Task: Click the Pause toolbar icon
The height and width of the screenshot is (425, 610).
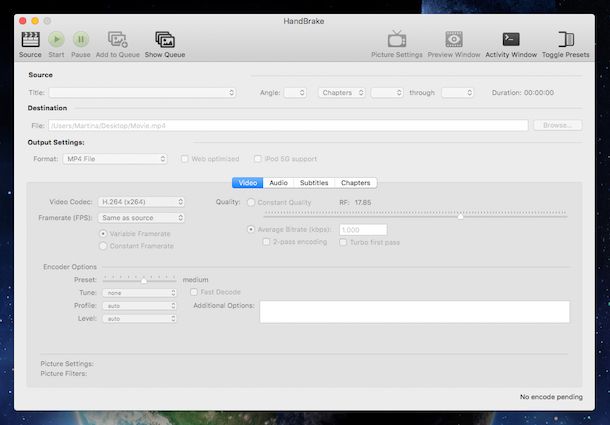Action: pyautogui.click(x=81, y=39)
